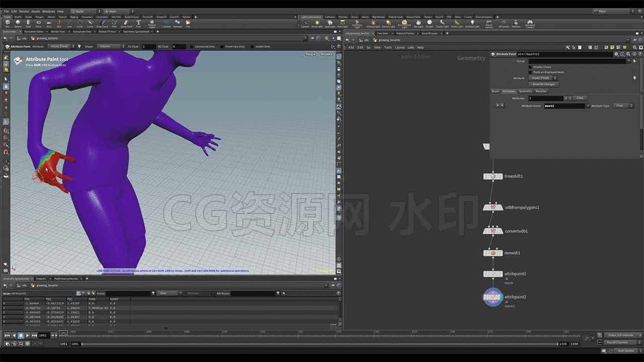Click the FG Float value field

[x=149, y=46]
